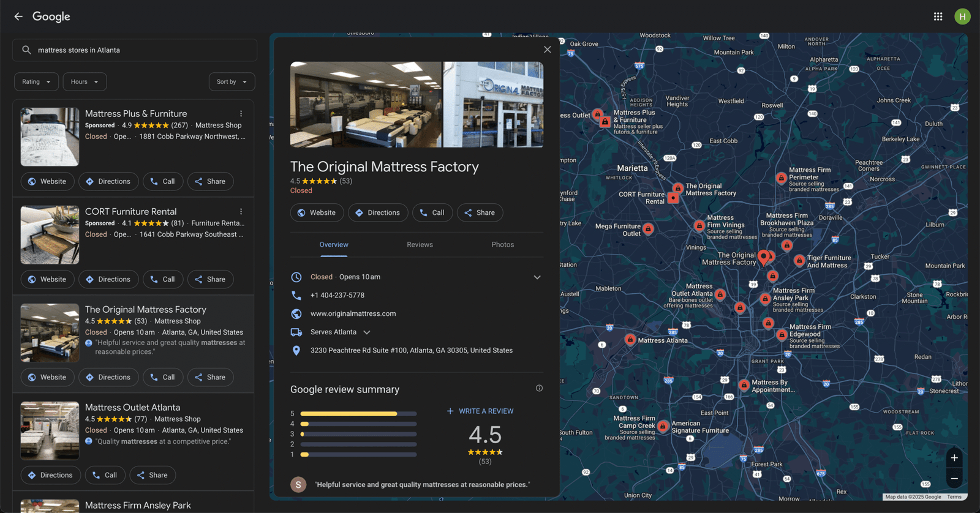This screenshot has height=513, width=980.
Task: Select the Mattress Firm Ansley Park result title
Action: [138, 506]
